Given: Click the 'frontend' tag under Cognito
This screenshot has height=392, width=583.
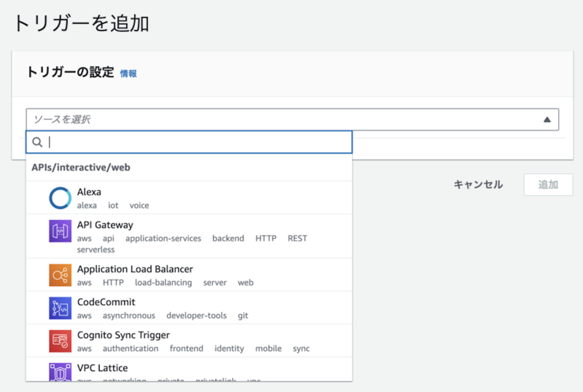Looking at the screenshot, I should tap(186, 348).
